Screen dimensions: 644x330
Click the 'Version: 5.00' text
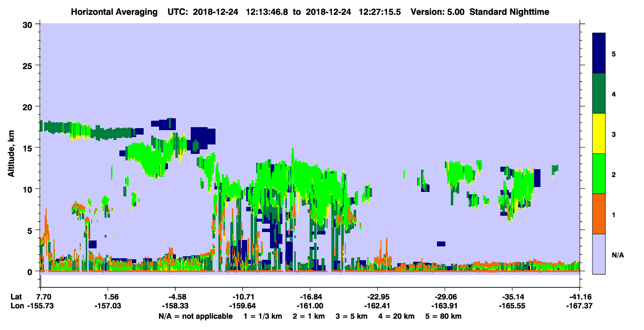click(x=437, y=11)
